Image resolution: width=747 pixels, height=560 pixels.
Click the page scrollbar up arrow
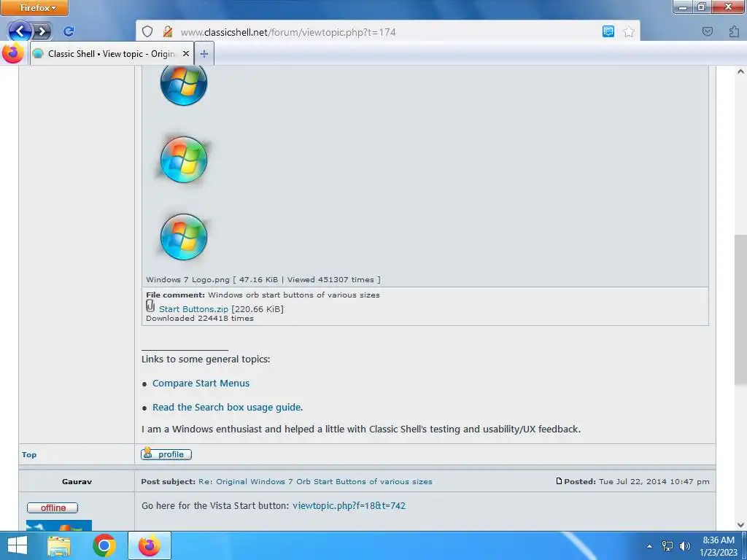[x=740, y=72]
